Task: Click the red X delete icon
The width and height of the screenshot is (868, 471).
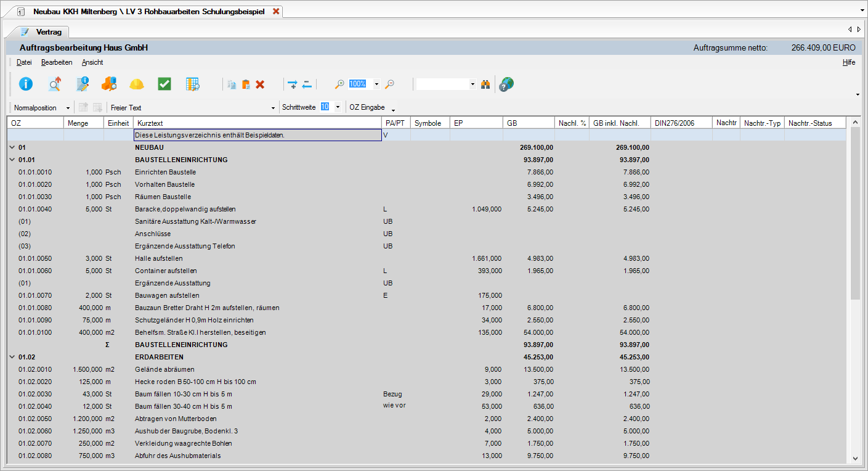Action: click(260, 84)
